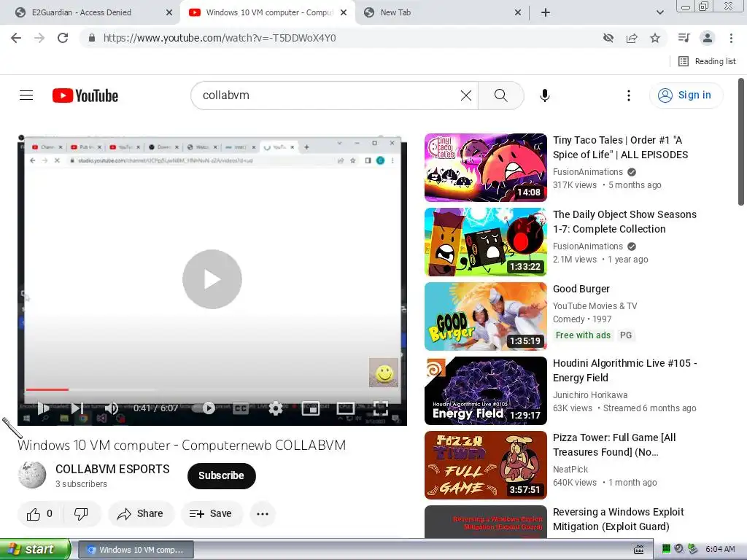Screen dimensions: 747x560
Task: Toggle closed captions
Action: pos(241,408)
